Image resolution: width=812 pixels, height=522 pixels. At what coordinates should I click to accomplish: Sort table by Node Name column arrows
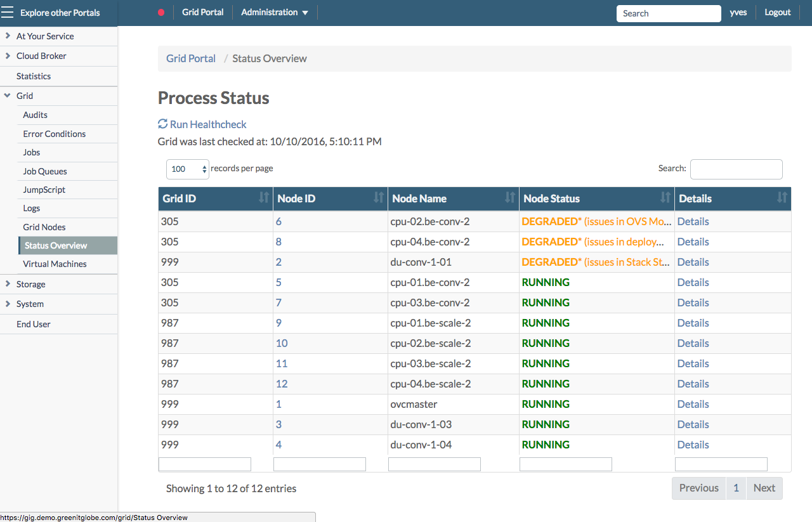510,198
